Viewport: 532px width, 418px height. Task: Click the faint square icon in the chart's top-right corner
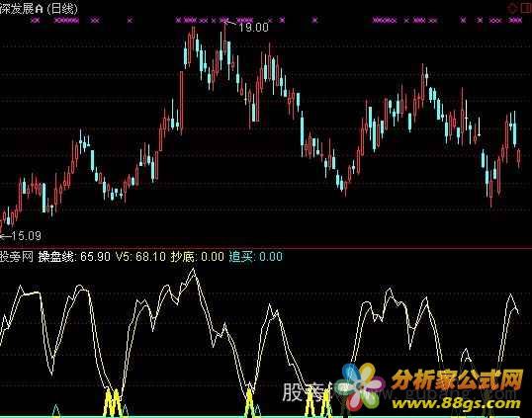tap(525, 8)
